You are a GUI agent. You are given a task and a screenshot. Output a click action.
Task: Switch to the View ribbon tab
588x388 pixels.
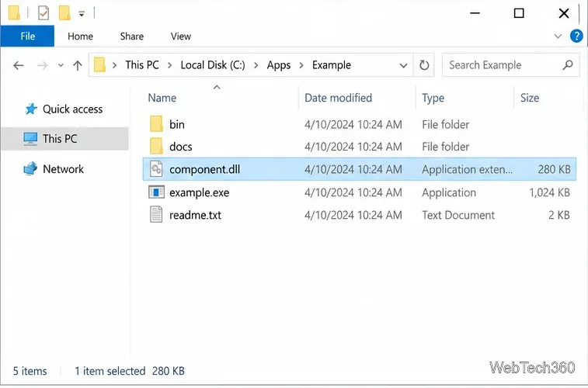click(x=181, y=36)
